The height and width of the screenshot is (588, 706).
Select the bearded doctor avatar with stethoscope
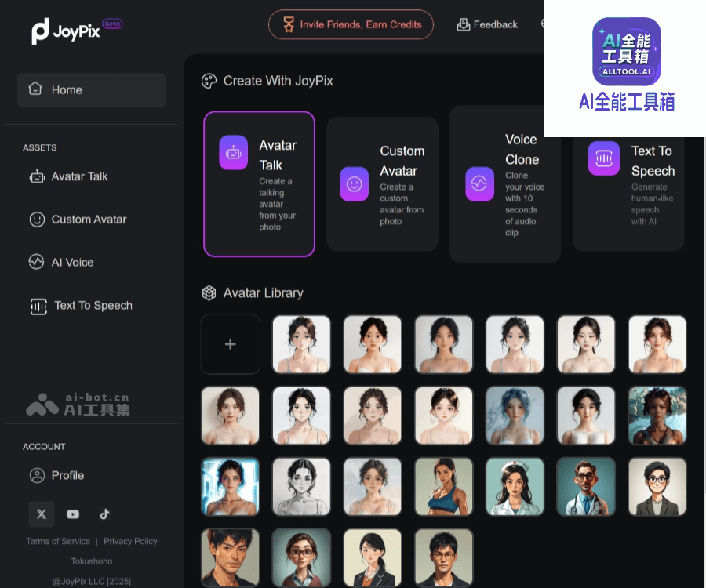coord(586,487)
